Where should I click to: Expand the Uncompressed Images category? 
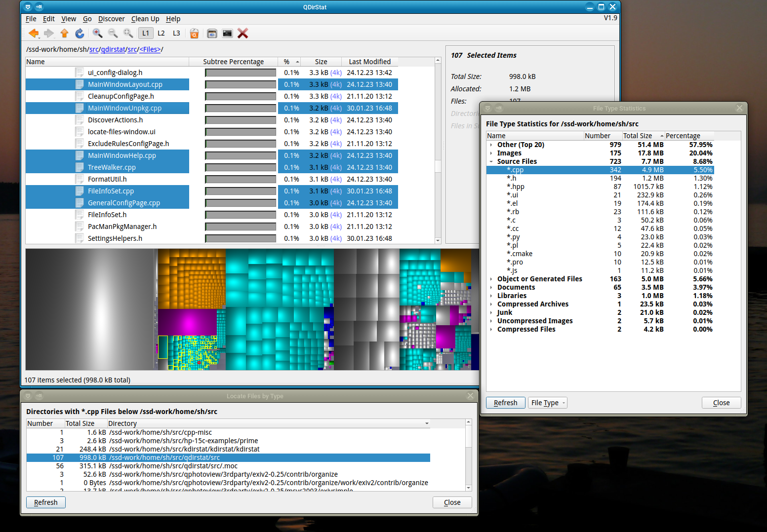[x=491, y=321]
